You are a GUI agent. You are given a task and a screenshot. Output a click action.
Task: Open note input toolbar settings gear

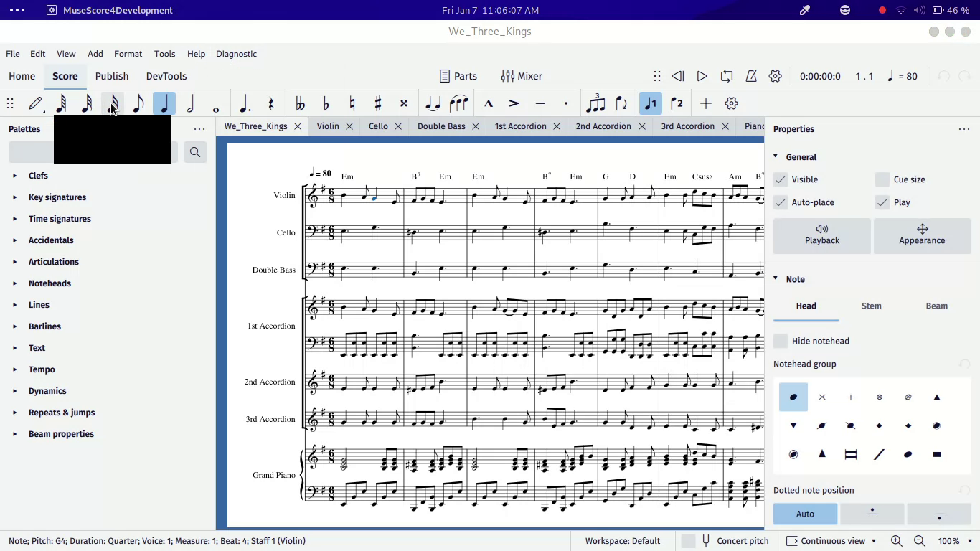coord(731,103)
